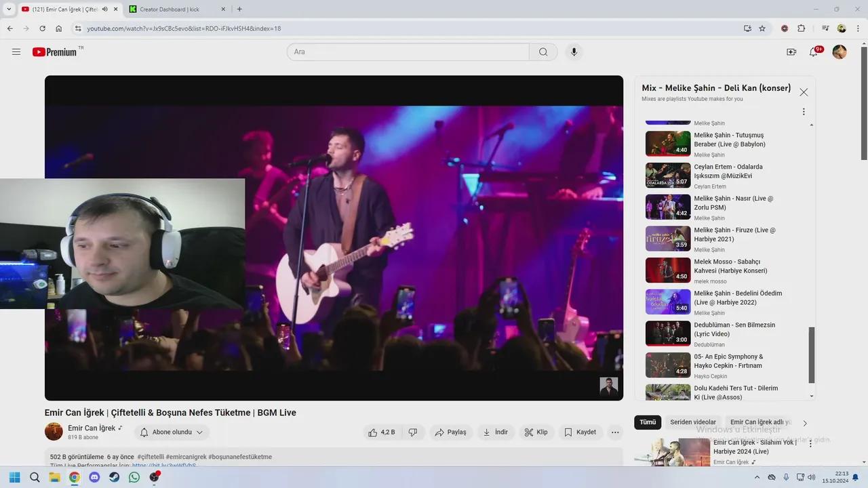Open the notifications bell
The height and width of the screenshot is (488, 868).
814,52
